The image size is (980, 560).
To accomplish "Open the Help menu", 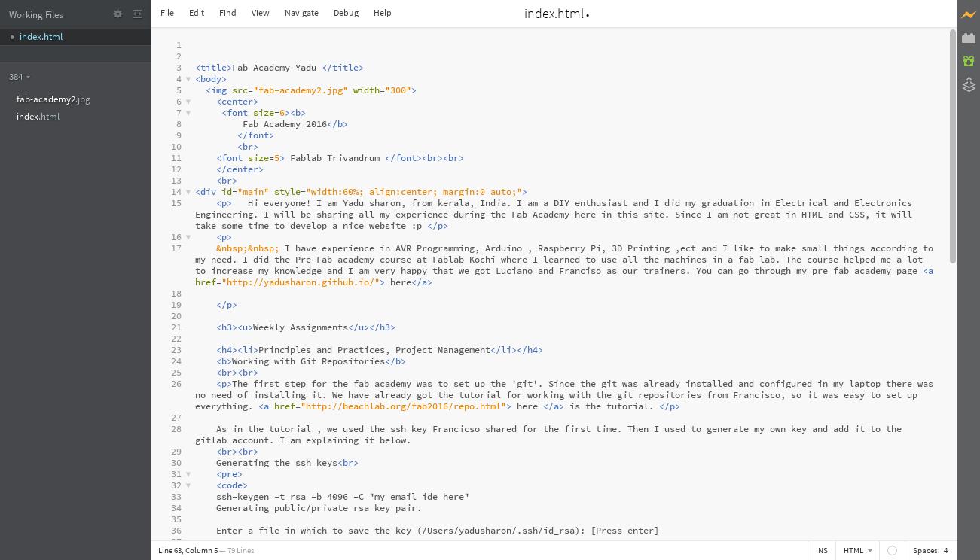I will (x=383, y=13).
